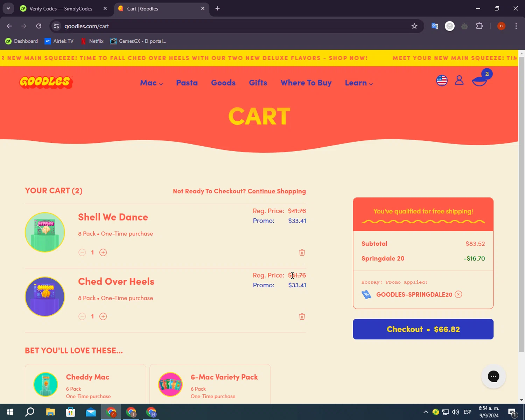This screenshot has height=420, width=525.
Task: Increase Shell We Dance quantity
Action: [103, 252]
